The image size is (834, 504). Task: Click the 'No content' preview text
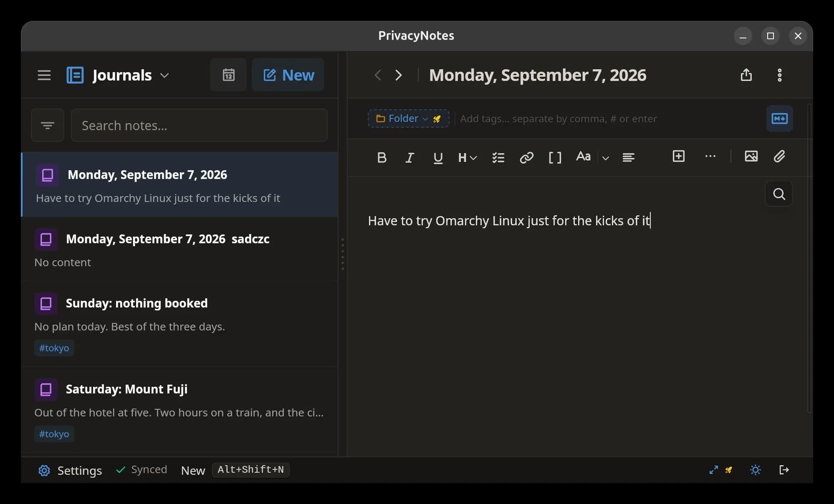63,262
